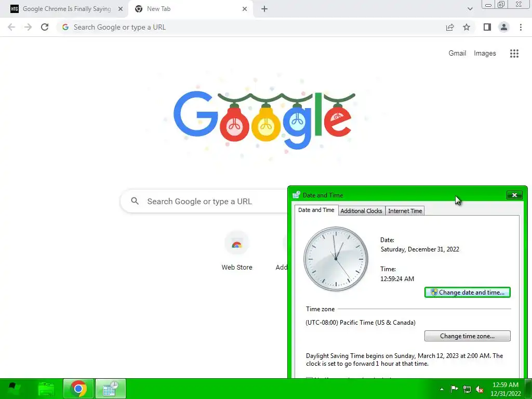
Task: Reload the page with the refresh icon
Action: click(x=45, y=27)
